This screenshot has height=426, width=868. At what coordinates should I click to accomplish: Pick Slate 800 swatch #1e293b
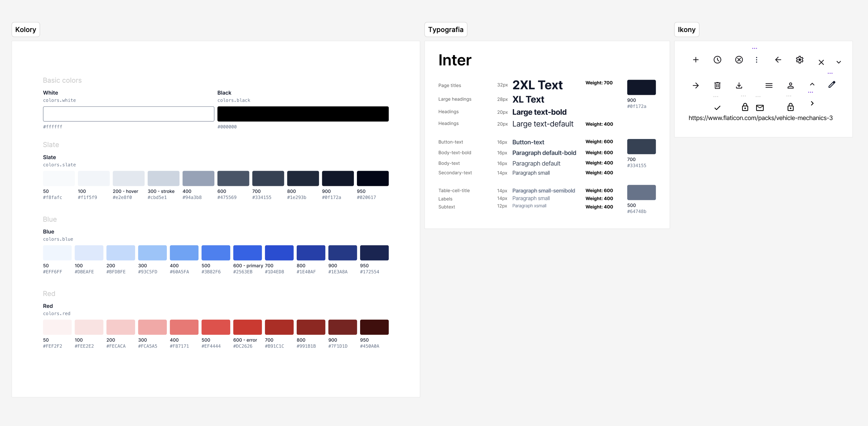303,178
